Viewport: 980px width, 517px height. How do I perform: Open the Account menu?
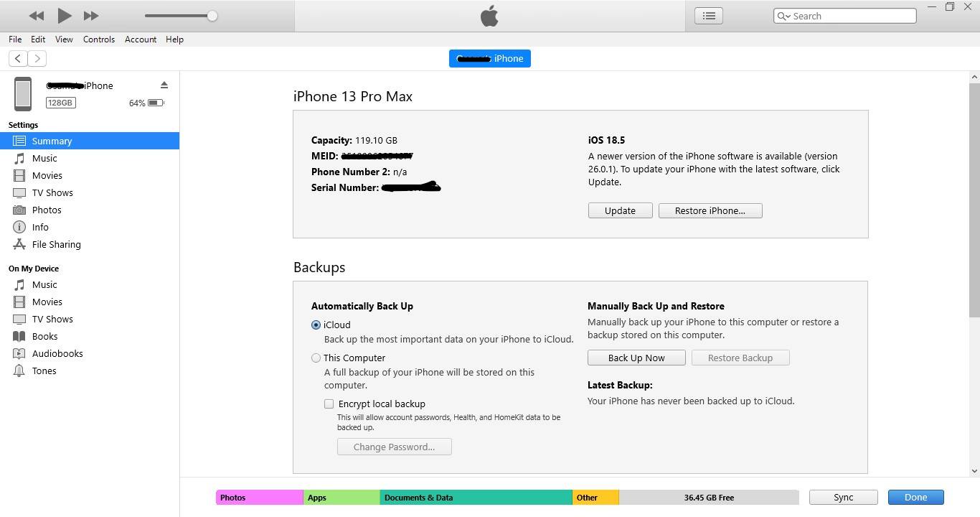pyautogui.click(x=141, y=39)
